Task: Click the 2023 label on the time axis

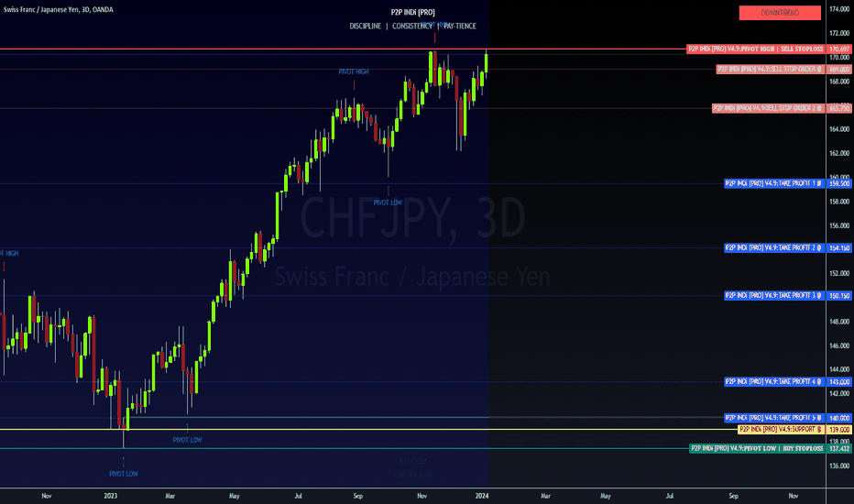Action: coord(111,496)
